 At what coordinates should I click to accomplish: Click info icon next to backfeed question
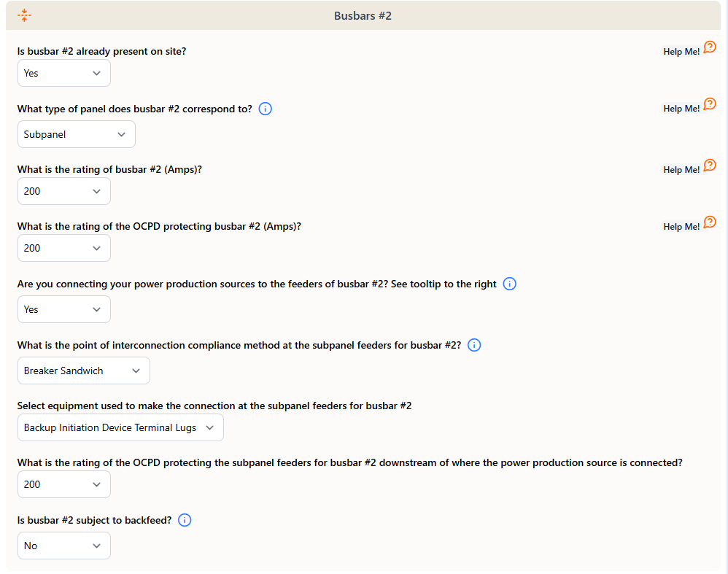(185, 520)
